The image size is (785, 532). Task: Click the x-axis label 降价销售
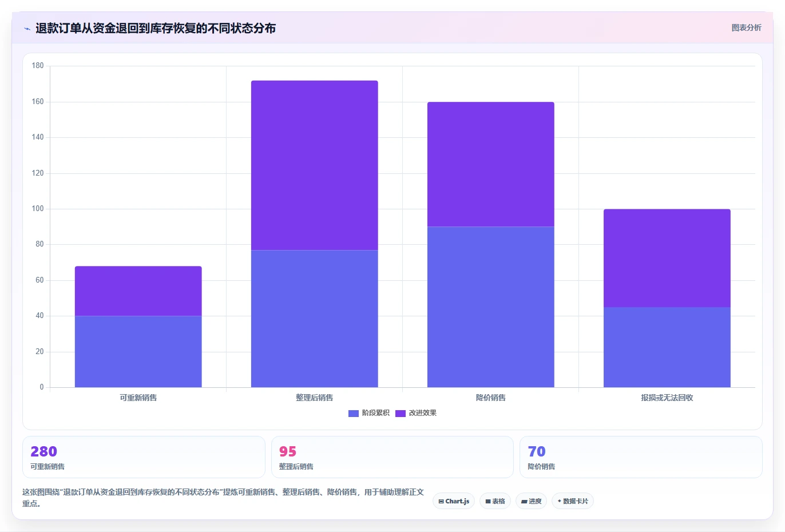491,398
